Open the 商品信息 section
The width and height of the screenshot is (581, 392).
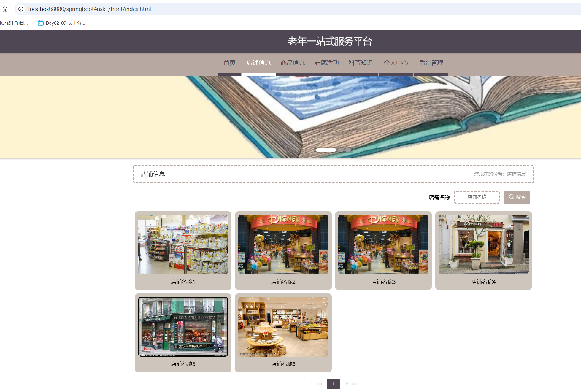pyautogui.click(x=292, y=63)
